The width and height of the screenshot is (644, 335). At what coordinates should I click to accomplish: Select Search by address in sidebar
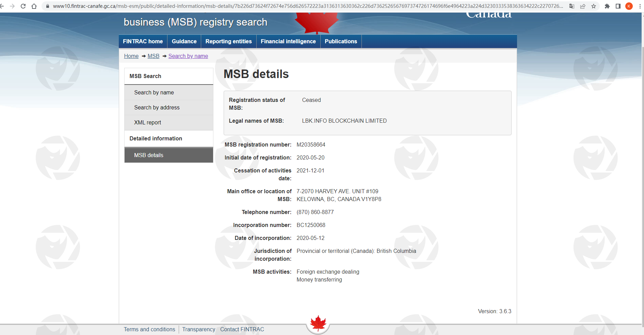click(x=157, y=107)
